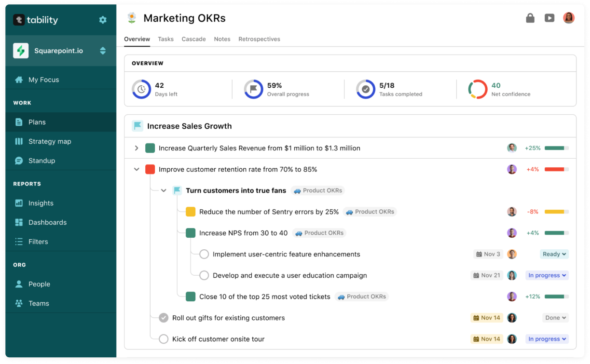This screenshot has width=590, height=364.
Task: Open the user profile avatar menu
Action: click(569, 18)
